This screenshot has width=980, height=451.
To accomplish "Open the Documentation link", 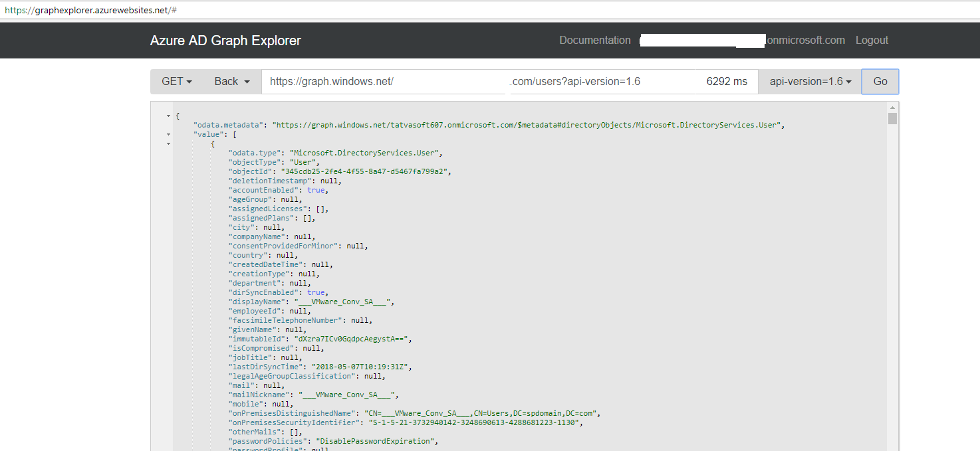I will (x=595, y=41).
